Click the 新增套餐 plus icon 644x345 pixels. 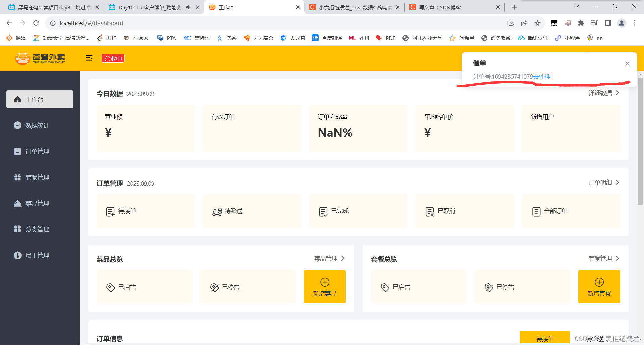click(x=599, y=282)
